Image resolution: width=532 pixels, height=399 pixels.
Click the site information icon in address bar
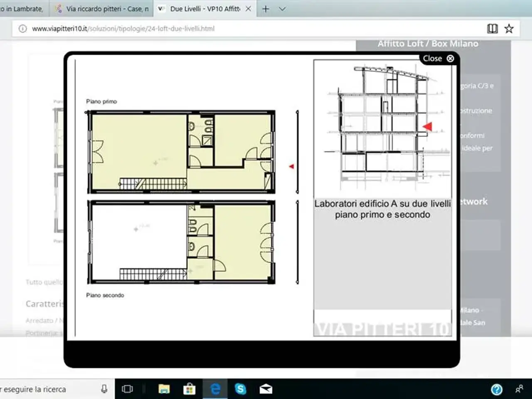pyautogui.click(x=23, y=29)
